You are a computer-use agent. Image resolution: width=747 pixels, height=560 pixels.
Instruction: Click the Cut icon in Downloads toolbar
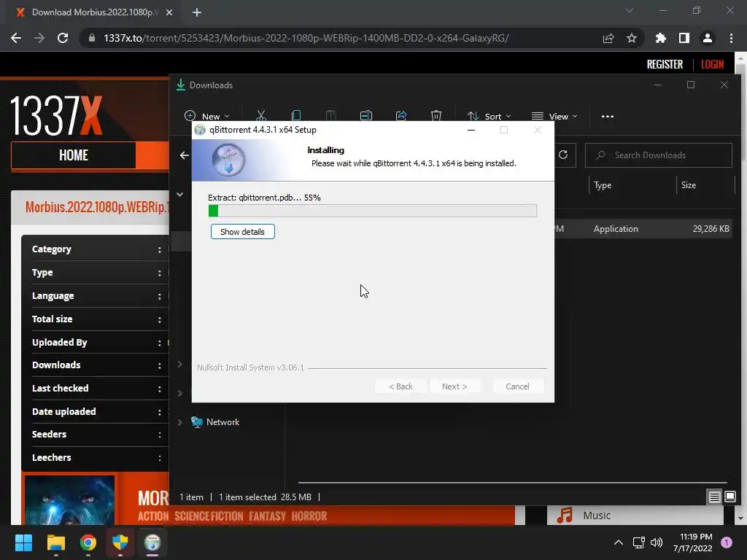tap(260, 116)
